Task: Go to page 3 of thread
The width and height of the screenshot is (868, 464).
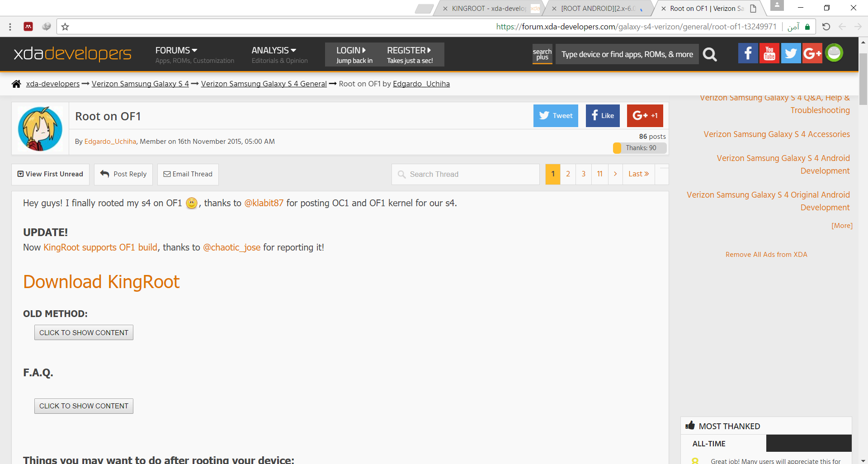Action: click(584, 174)
